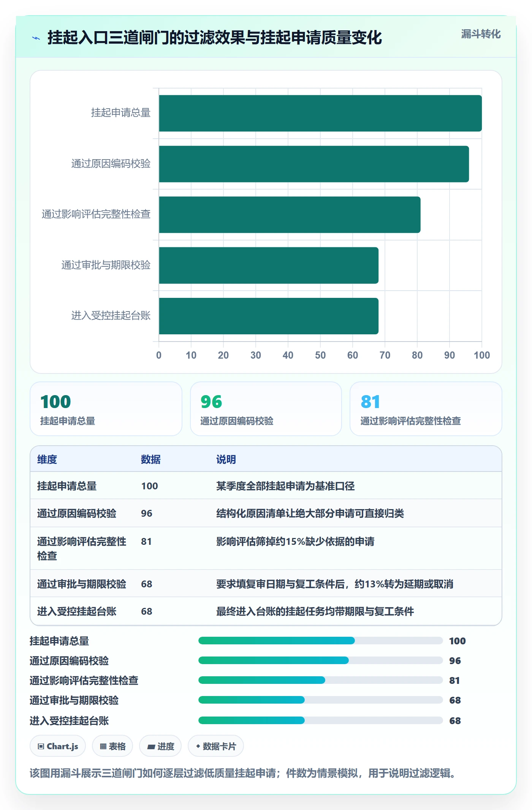Click the 进入受控挂起台账 cell in the table
Screen dimensions: 532x810
click(77, 611)
